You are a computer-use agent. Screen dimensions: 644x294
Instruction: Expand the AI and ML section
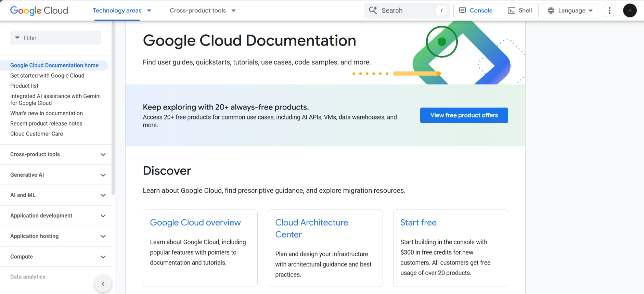[56, 195]
